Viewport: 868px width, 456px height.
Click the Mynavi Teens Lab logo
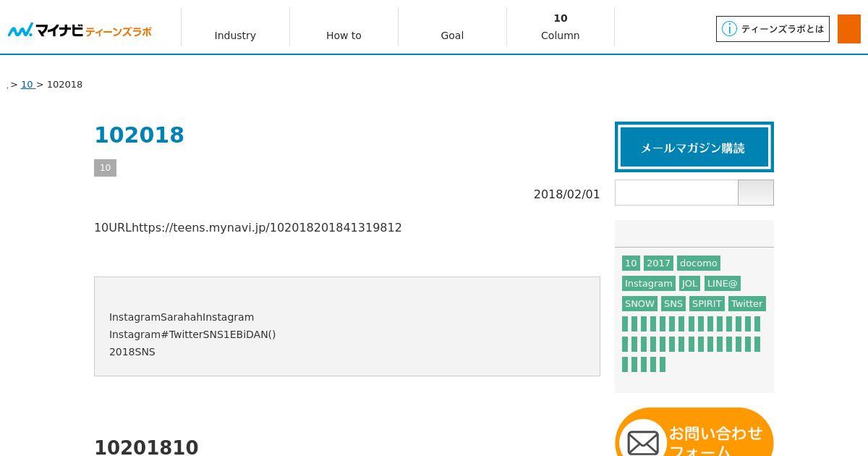click(x=80, y=30)
